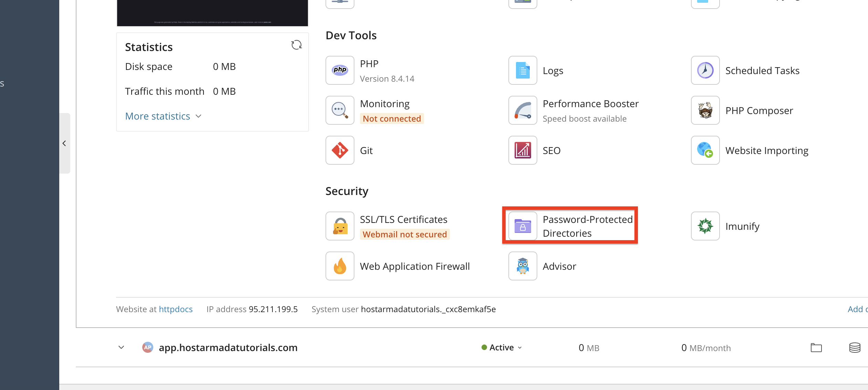Viewport: 868px width, 390px height.
Task: Click the app.hostarmadatutorials.com domain name
Action: (x=228, y=348)
